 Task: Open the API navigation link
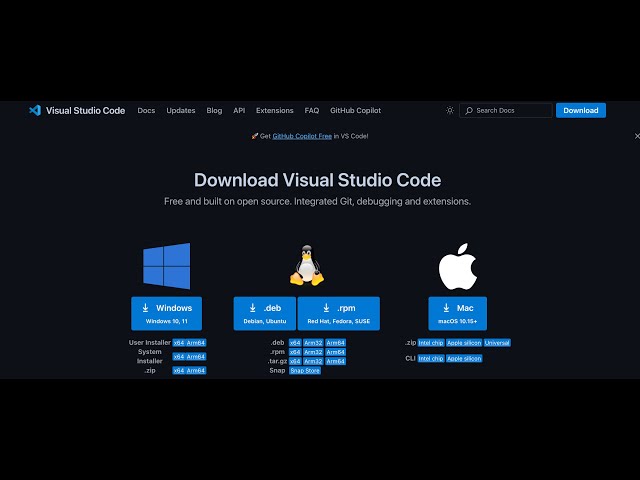[239, 111]
